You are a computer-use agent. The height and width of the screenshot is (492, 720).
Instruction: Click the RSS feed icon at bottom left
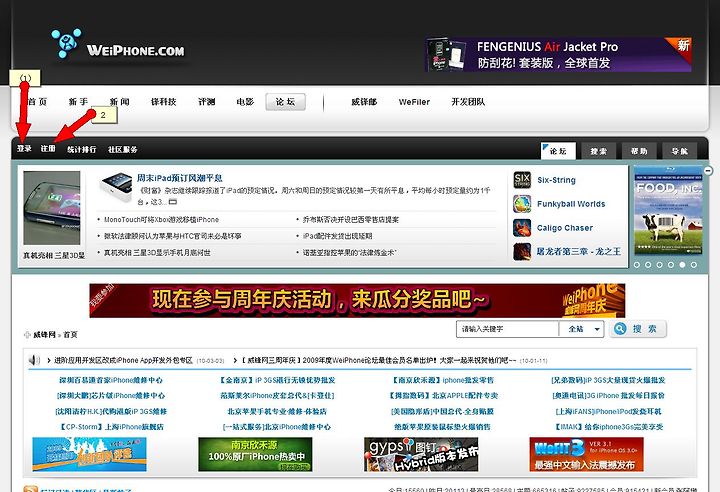(31, 489)
